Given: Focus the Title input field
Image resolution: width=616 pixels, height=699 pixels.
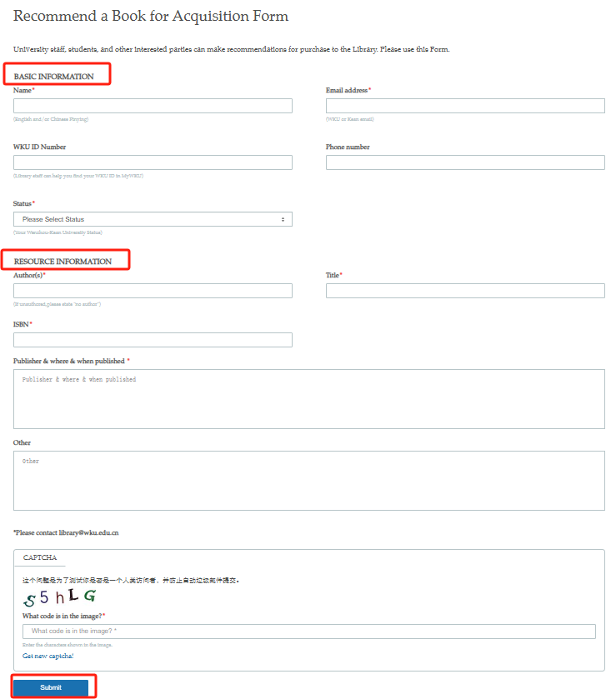Looking at the screenshot, I should (x=465, y=291).
